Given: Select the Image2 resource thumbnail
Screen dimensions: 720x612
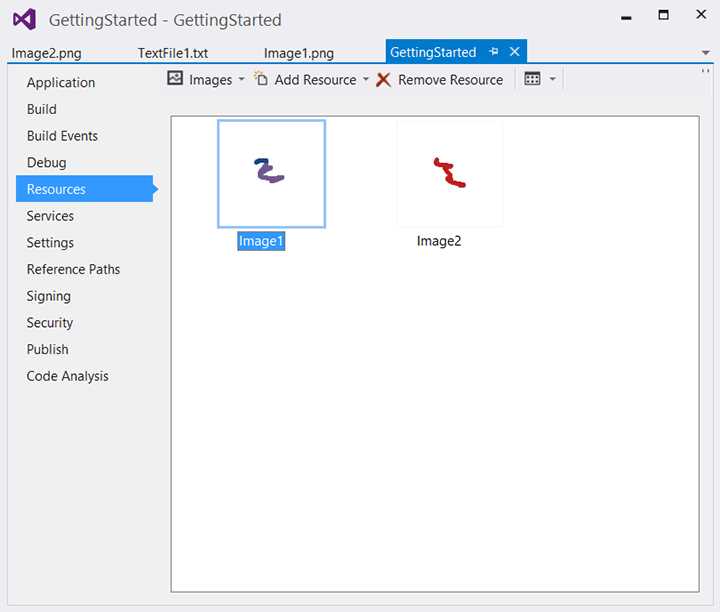Looking at the screenshot, I should tap(450, 174).
